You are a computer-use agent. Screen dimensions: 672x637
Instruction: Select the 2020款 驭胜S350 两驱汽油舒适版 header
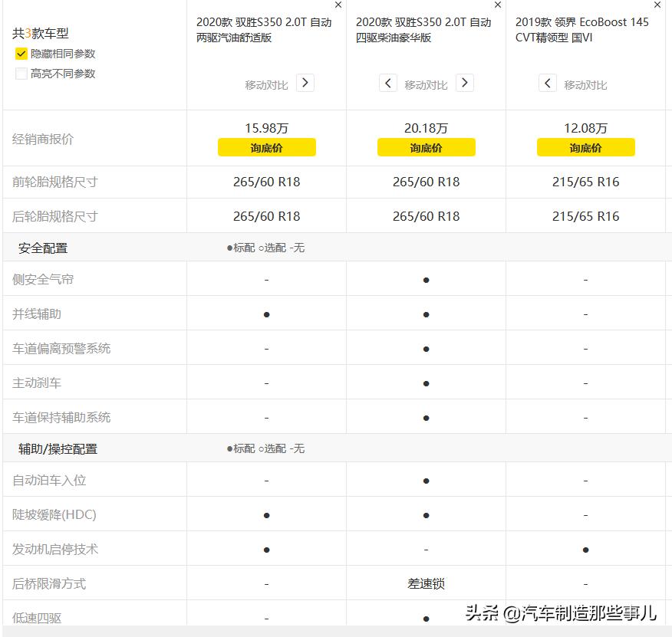coord(265,31)
